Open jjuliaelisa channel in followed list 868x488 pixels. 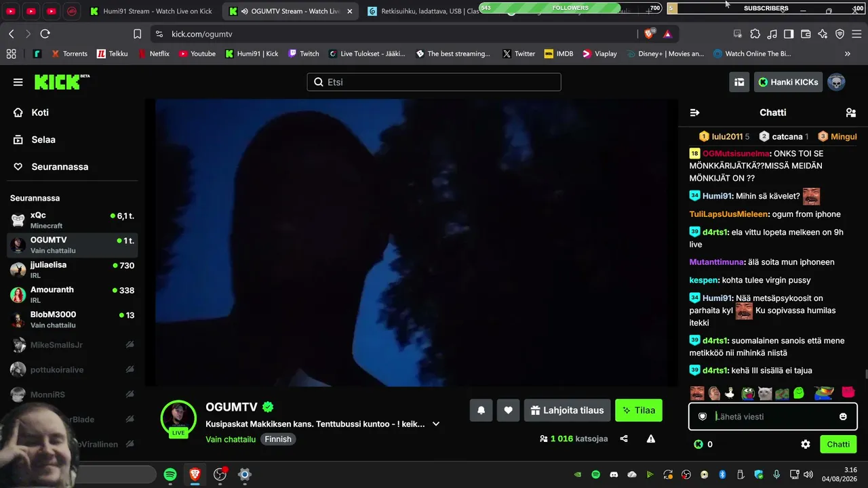72,270
